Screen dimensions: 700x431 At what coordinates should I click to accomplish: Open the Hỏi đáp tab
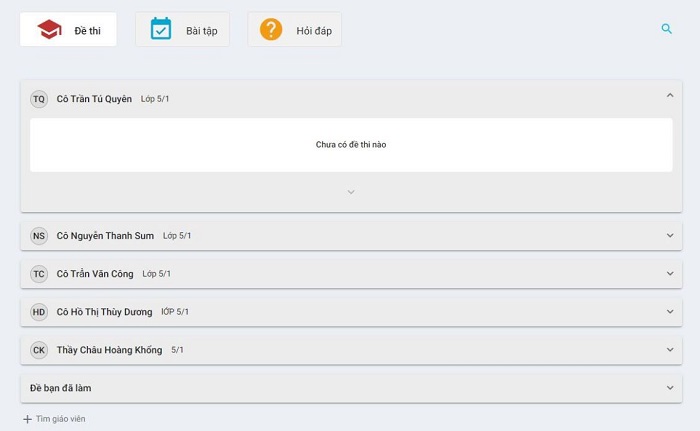pyautogui.click(x=294, y=30)
